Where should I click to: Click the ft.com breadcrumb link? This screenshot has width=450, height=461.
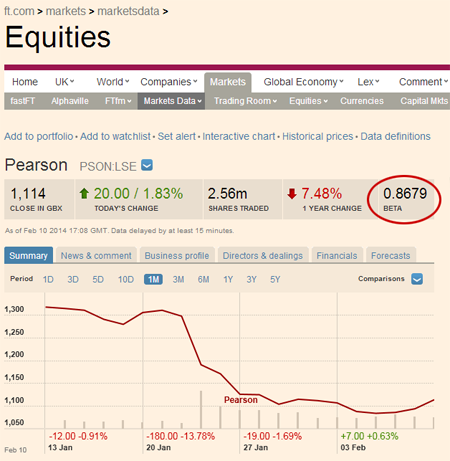tap(19, 11)
